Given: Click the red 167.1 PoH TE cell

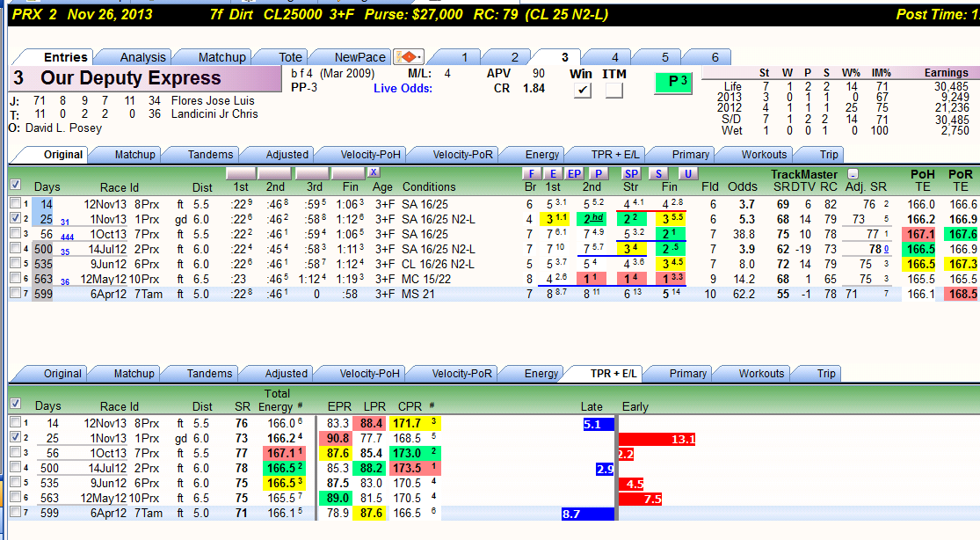Looking at the screenshot, I should tap(920, 233).
